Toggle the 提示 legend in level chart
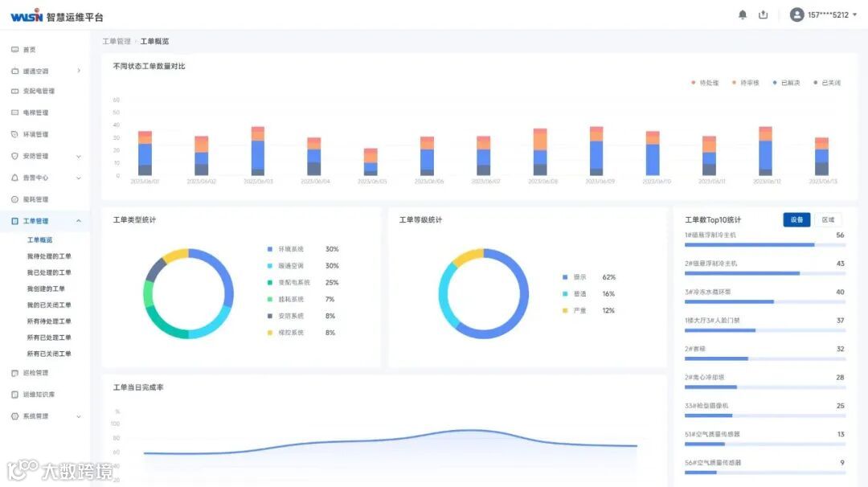Image resolution: width=868 pixels, height=487 pixels. point(574,276)
